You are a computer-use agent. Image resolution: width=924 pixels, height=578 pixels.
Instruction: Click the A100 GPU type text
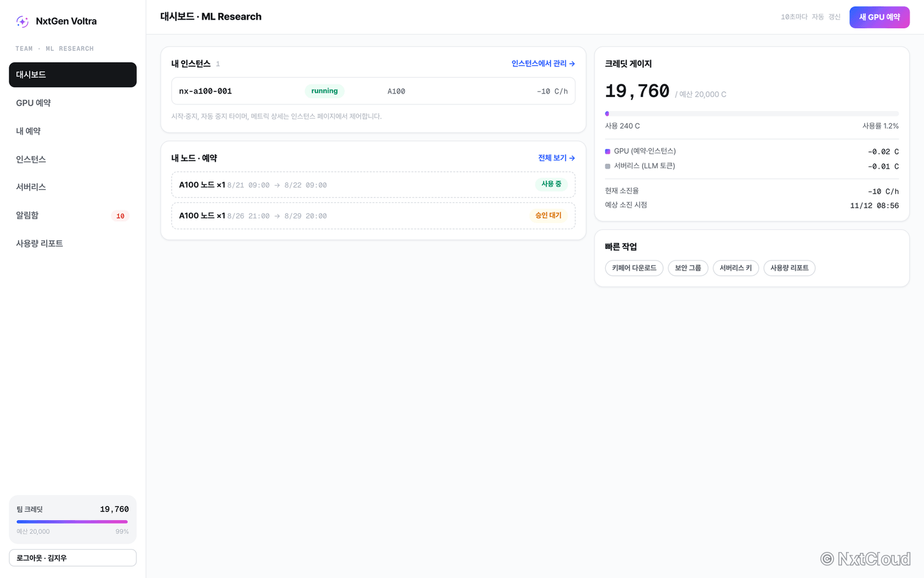click(396, 91)
